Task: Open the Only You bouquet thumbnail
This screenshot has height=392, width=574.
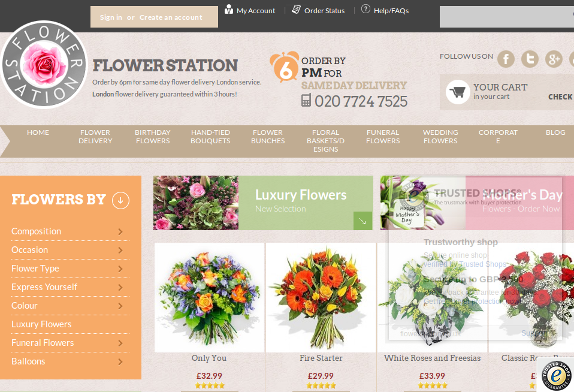Action: pyautogui.click(x=209, y=297)
